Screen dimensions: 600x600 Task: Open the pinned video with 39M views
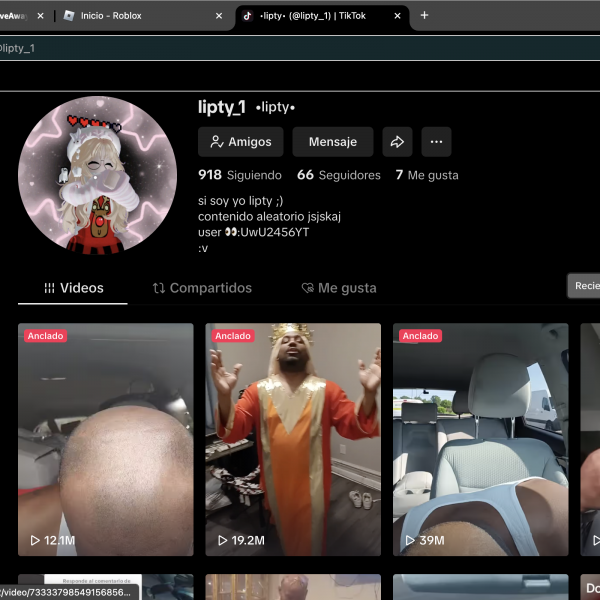click(x=480, y=438)
